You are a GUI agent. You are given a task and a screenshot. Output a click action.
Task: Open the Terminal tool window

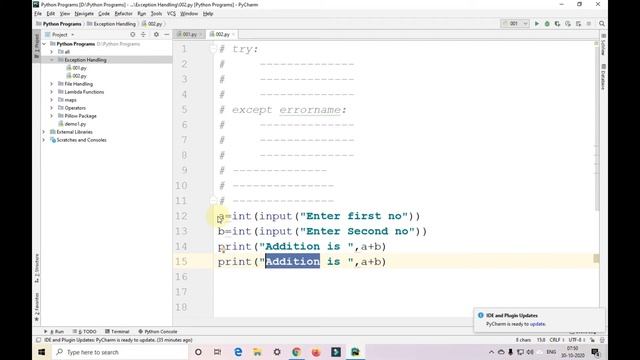point(117,331)
